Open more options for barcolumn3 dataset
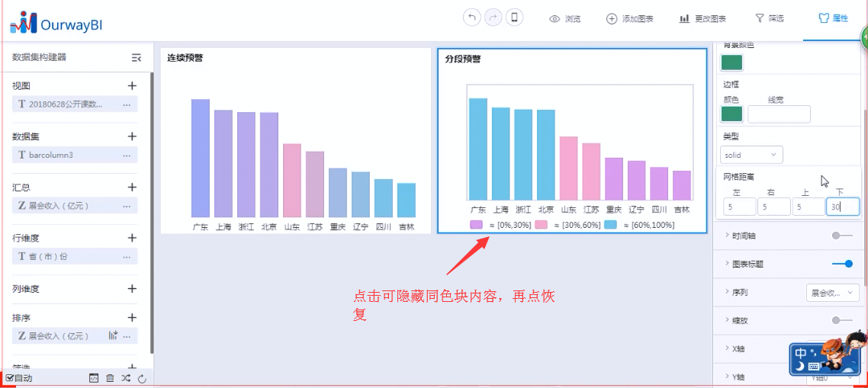The image size is (868, 388). point(127,156)
